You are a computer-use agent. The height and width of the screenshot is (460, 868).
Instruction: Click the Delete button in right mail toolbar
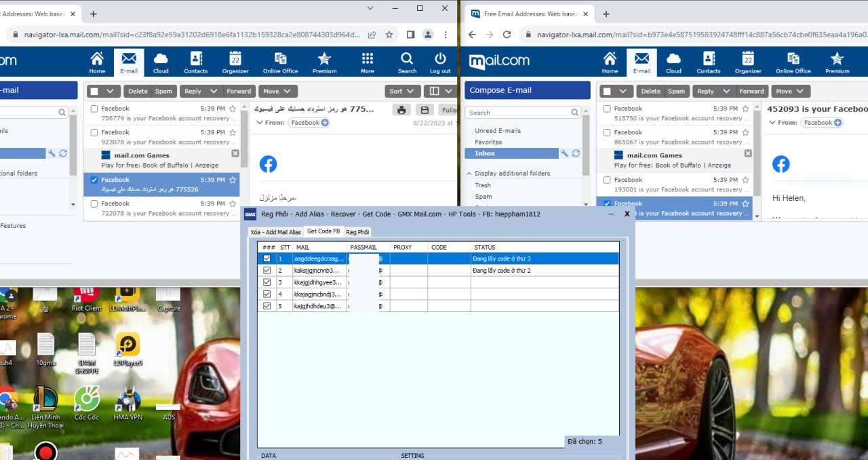click(x=650, y=91)
